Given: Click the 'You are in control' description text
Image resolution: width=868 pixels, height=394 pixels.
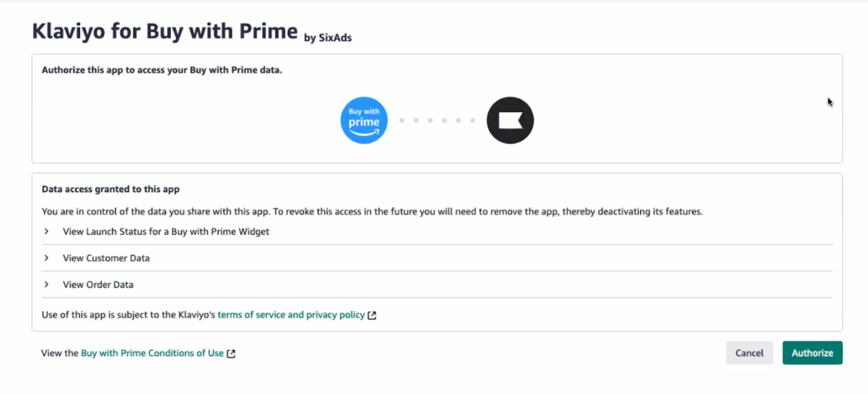Looking at the screenshot, I should click(372, 212).
